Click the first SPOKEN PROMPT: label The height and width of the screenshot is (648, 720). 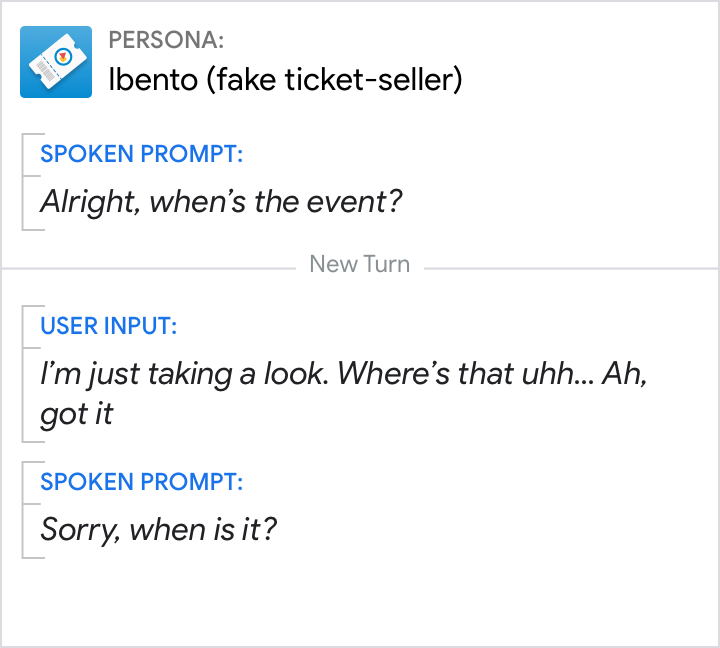pos(141,154)
